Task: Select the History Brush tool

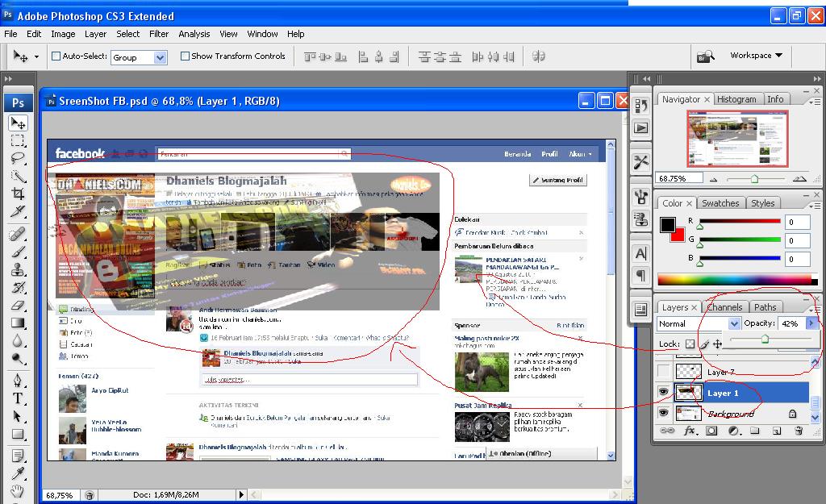Action: point(18,288)
